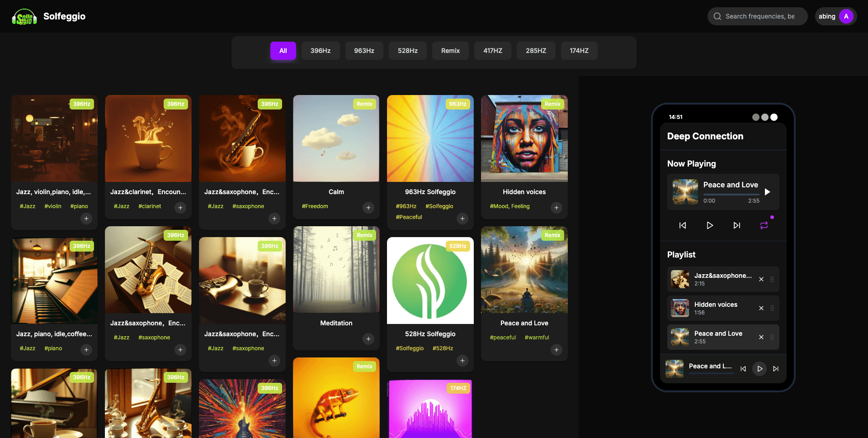Open the purple user avatar "A"
Image resolution: width=868 pixels, height=438 pixels.
pyautogui.click(x=846, y=16)
